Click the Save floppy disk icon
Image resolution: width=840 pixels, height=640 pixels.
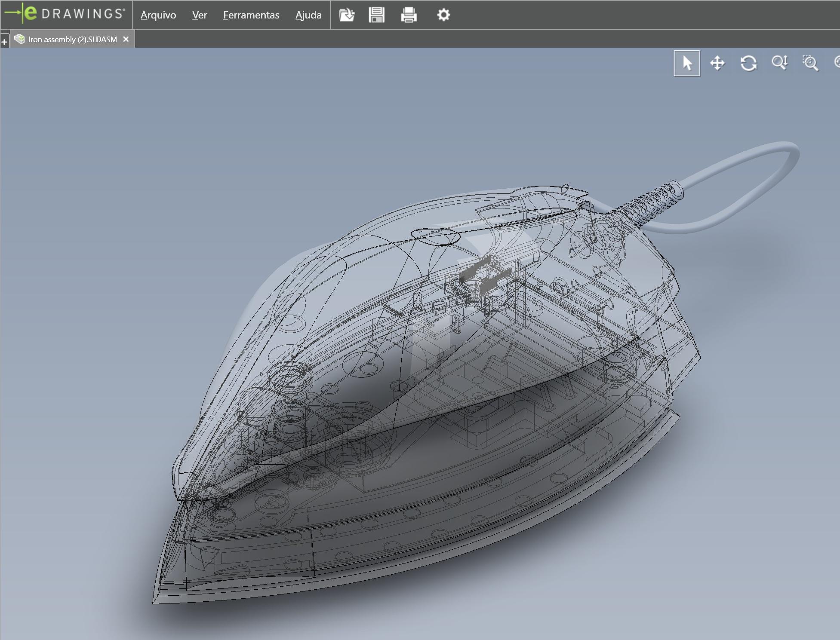coord(377,15)
